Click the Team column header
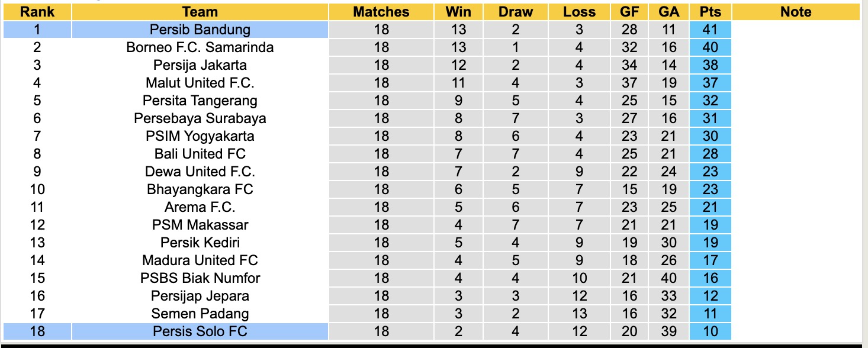The height and width of the screenshot is (348, 868). (x=200, y=12)
